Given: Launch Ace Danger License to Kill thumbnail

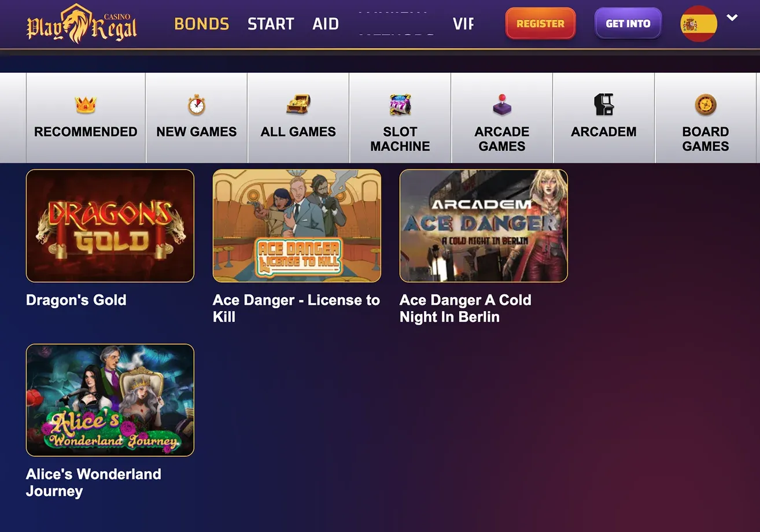Looking at the screenshot, I should pyautogui.click(x=297, y=226).
